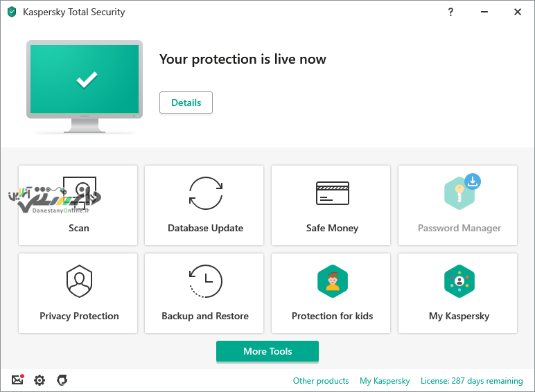Click the License 287 days remaining link
The image size is (535, 392).
[471, 381]
